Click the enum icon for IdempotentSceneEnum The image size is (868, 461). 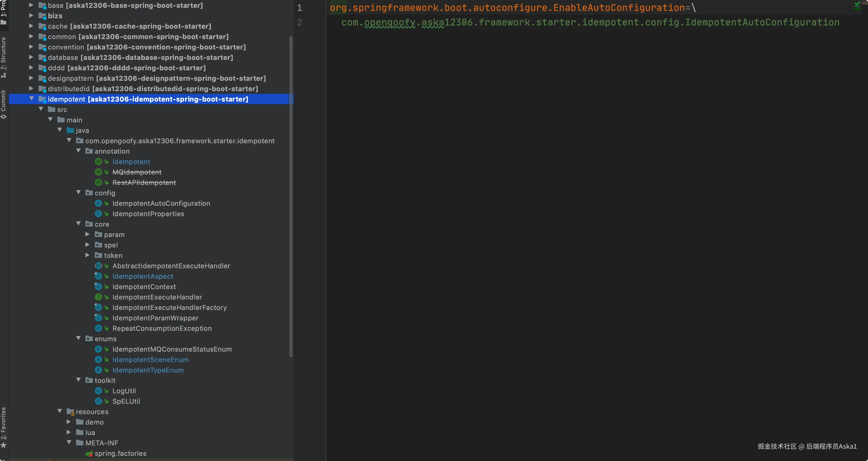(98, 360)
